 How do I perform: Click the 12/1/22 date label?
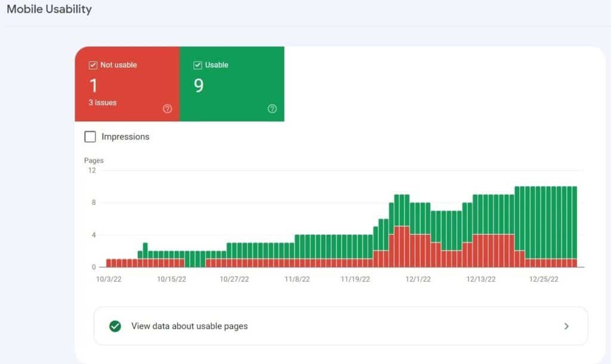click(418, 279)
